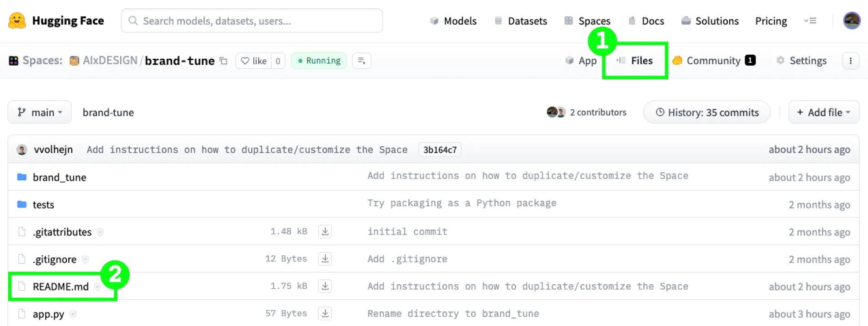Copy the brand-tune space name
This screenshot has width=868, height=326.
click(x=223, y=61)
